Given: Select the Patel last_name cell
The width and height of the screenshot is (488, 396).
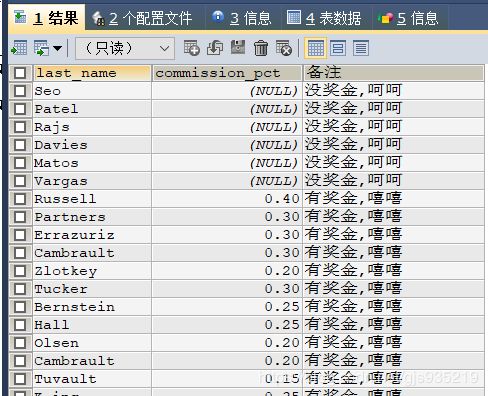Looking at the screenshot, I should (92, 109).
